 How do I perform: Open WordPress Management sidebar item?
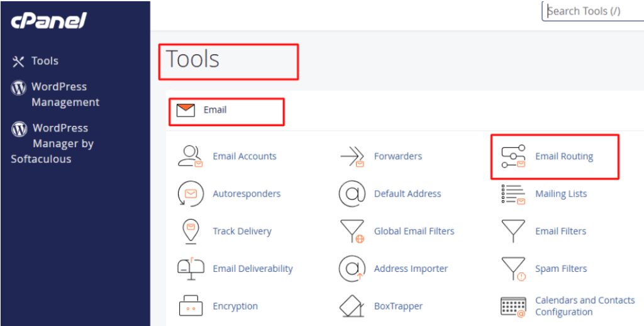[65, 94]
